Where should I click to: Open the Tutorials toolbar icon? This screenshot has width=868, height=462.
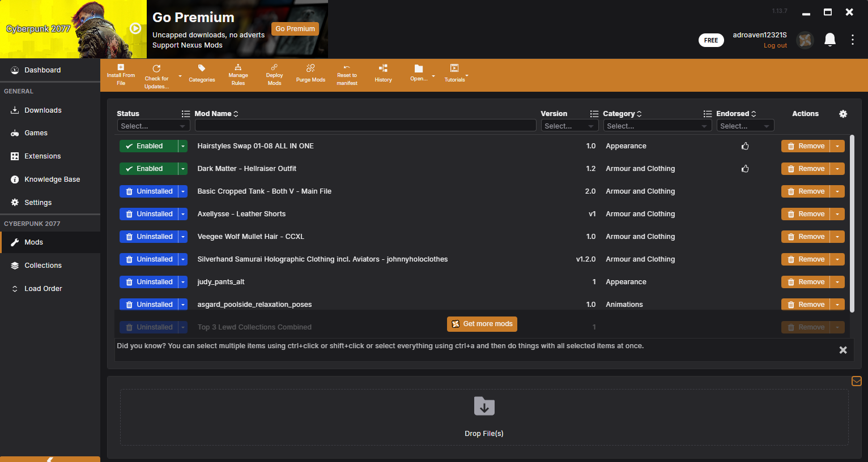(454, 69)
